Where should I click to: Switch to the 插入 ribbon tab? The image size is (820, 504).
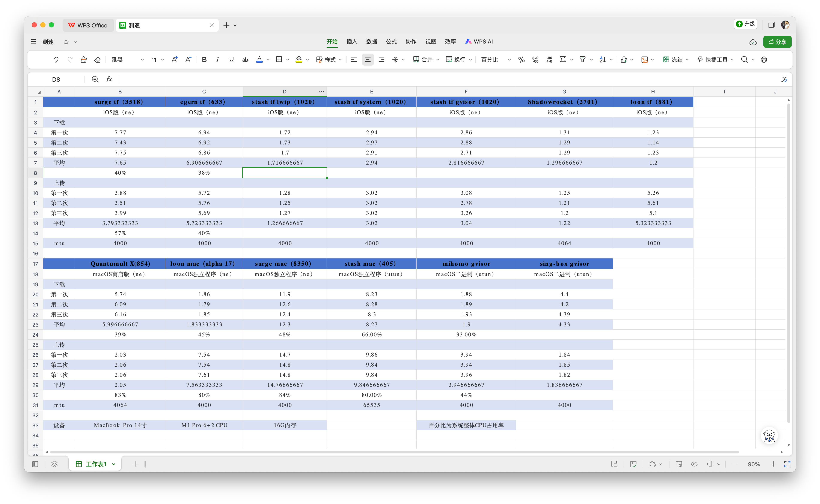point(351,42)
